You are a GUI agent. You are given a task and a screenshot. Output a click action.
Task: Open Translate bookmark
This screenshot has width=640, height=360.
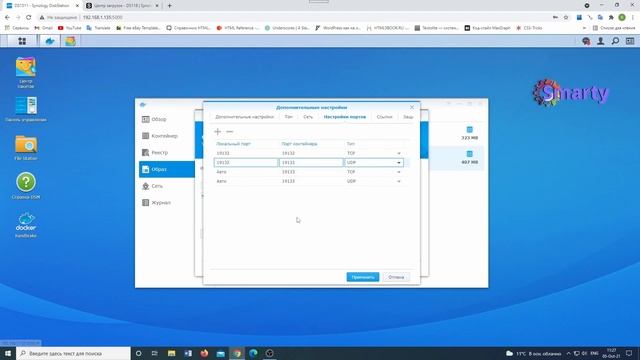click(98, 28)
